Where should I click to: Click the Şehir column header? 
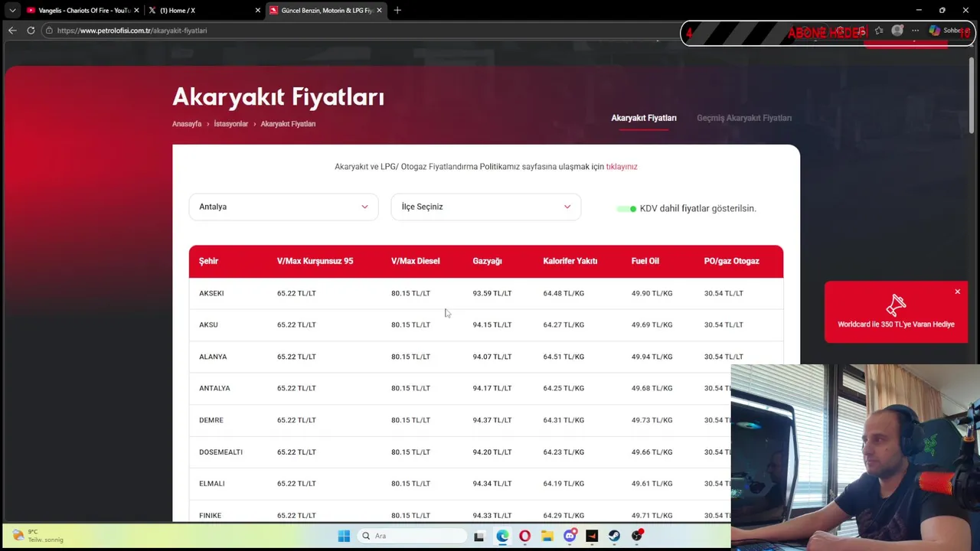[x=208, y=261]
